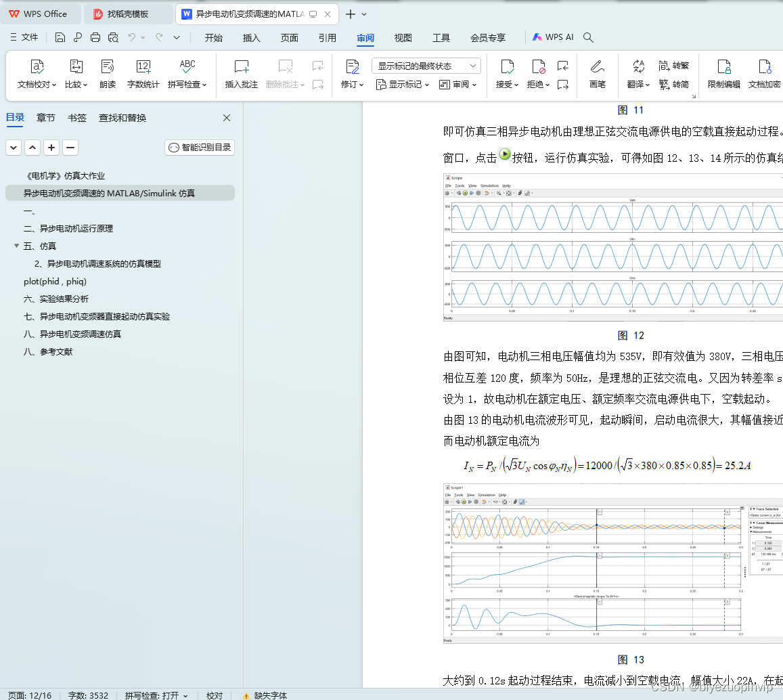Click 页面: 12/16 status bar indicator
Image resolution: width=783 pixels, height=700 pixels.
point(30,695)
